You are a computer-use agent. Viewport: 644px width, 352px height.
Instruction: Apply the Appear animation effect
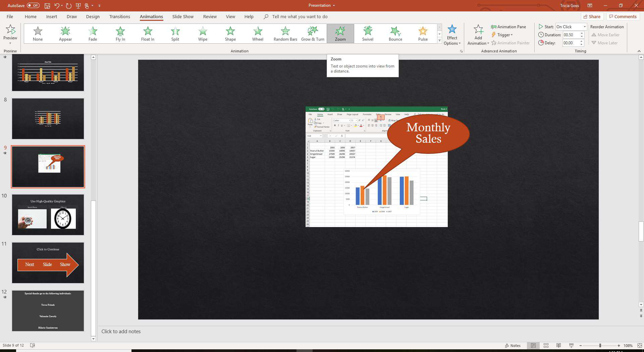pos(65,34)
